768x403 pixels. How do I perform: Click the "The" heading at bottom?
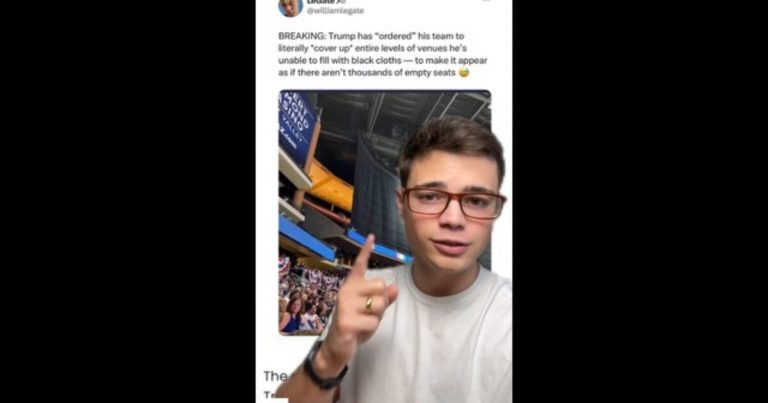click(275, 376)
